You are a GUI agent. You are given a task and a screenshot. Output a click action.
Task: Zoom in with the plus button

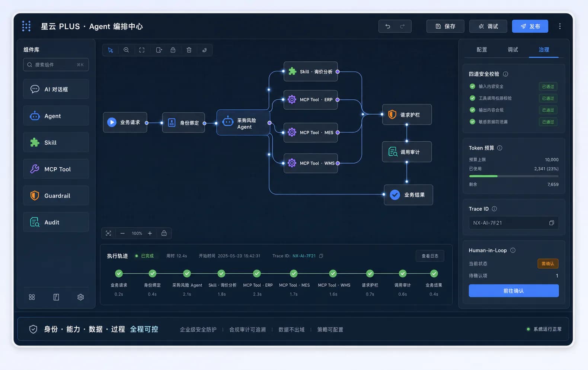tap(150, 233)
